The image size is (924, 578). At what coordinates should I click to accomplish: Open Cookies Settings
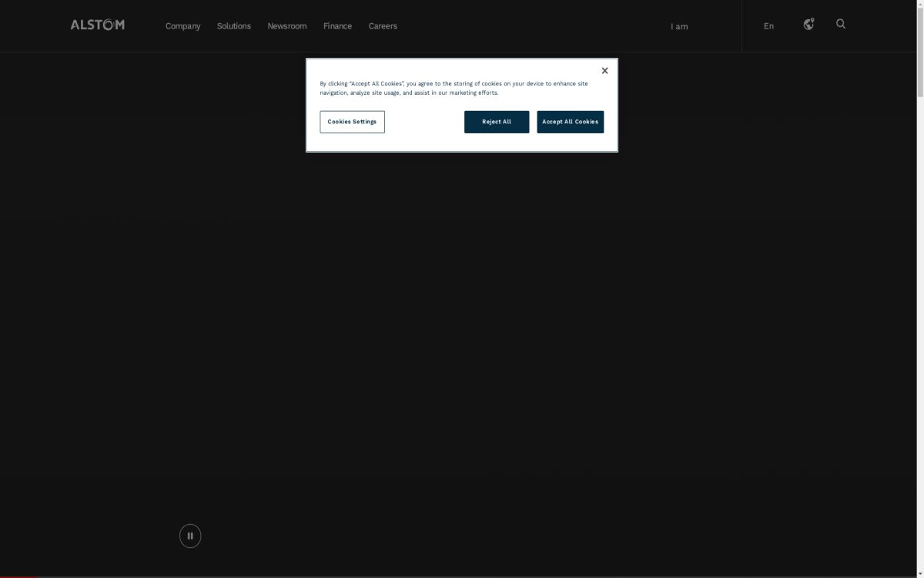352,122
